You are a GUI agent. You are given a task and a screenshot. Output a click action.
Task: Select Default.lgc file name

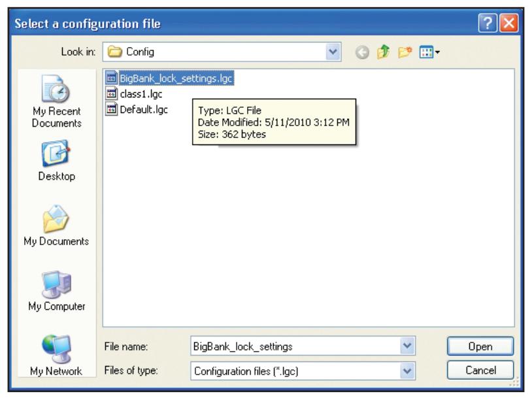144,110
